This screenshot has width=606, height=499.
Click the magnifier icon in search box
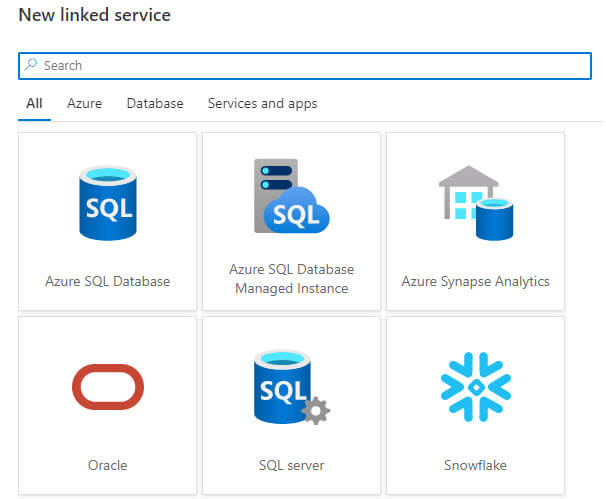click(31, 65)
